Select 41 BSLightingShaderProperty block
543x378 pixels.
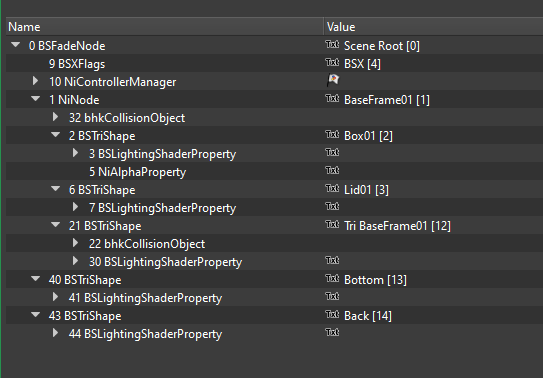pyautogui.click(x=145, y=298)
